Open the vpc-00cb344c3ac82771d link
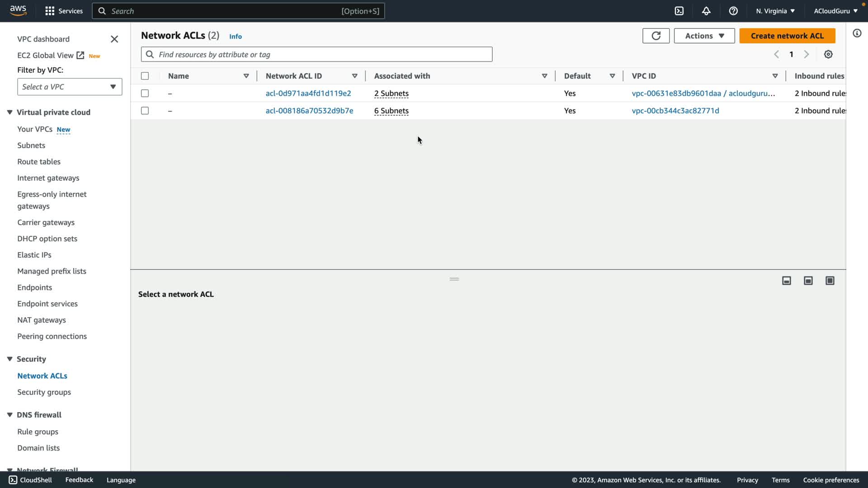Image resolution: width=868 pixels, height=488 pixels. click(675, 111)
